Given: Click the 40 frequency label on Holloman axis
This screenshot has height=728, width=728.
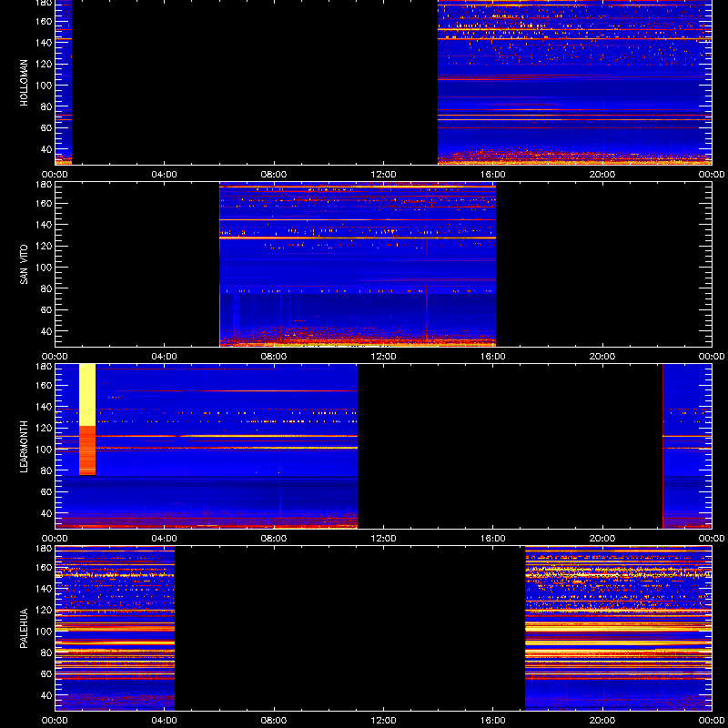Looking at the screenshot, I should (46, 149).
